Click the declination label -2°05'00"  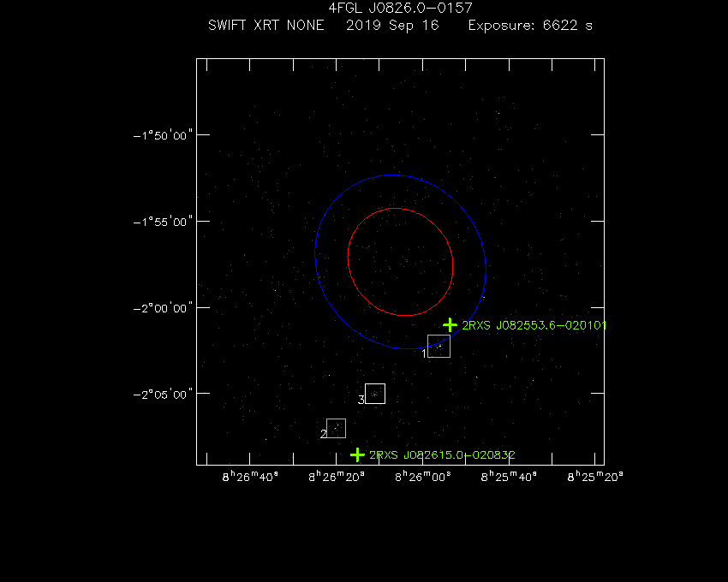tap(163, 395)
